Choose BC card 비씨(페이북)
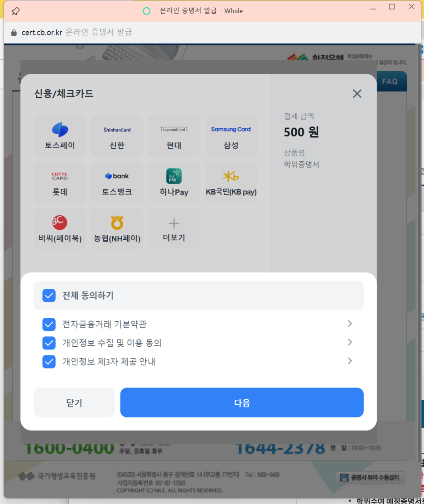424x504 pixels. [x=60, y=228]
